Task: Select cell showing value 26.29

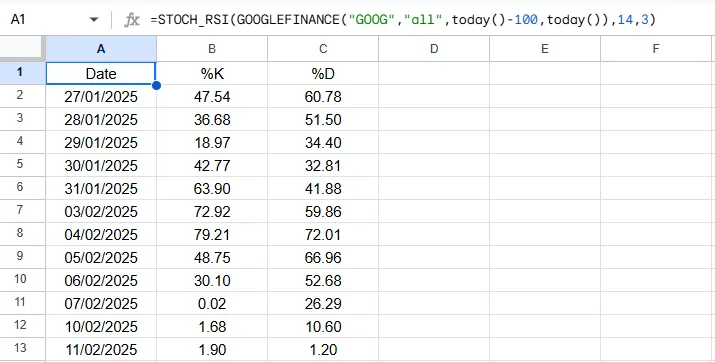Action: [323, 304]
